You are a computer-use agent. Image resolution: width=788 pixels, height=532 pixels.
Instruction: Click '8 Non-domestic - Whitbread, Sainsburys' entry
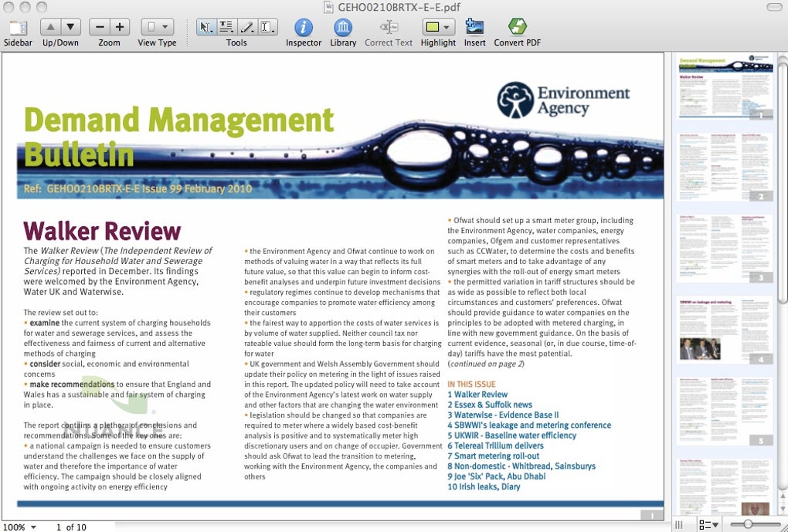coord(521,466)
